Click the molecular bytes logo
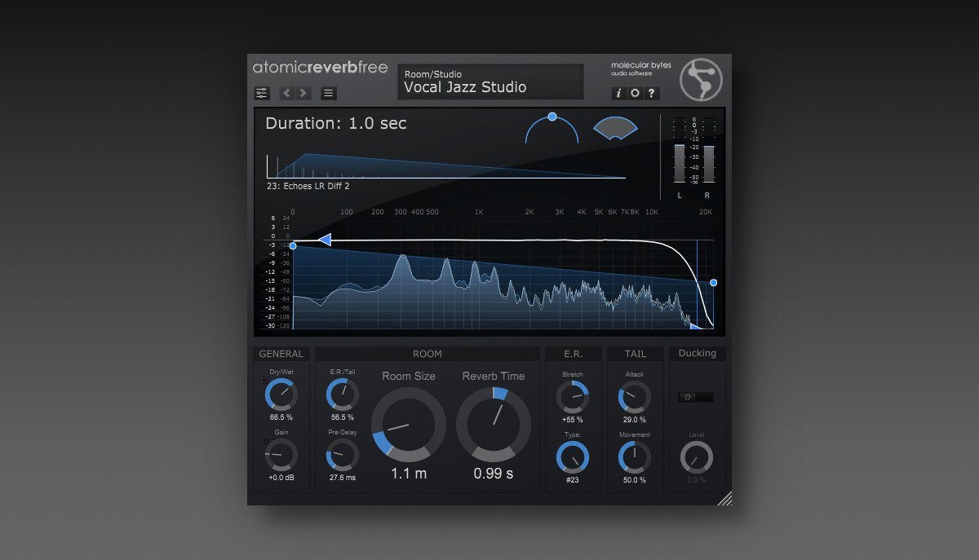This screenshot has height=560, width=979. point(701,79)
